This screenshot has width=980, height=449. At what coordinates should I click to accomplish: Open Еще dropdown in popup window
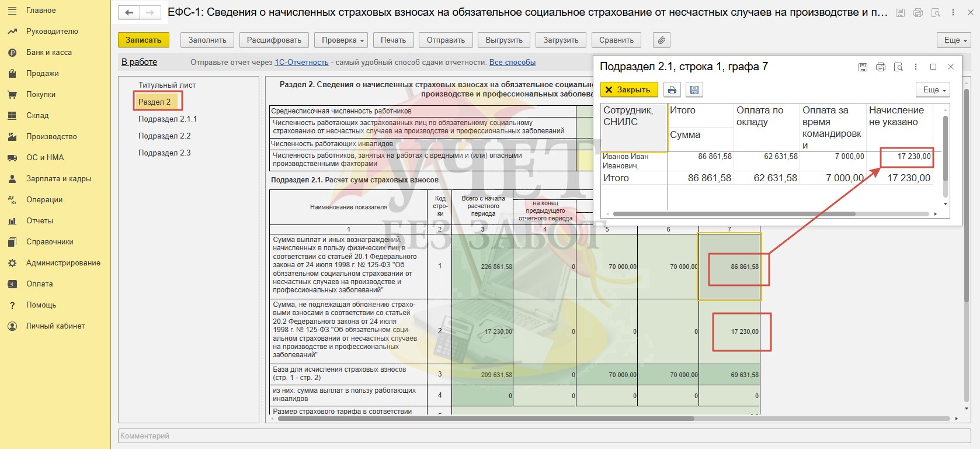tap(933, 90)
